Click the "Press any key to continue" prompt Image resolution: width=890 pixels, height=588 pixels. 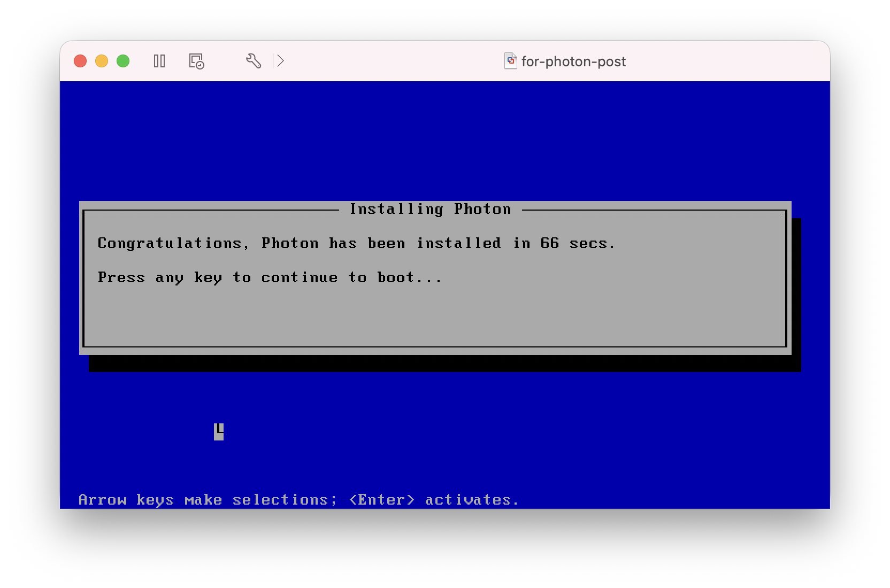click(270, 277)
